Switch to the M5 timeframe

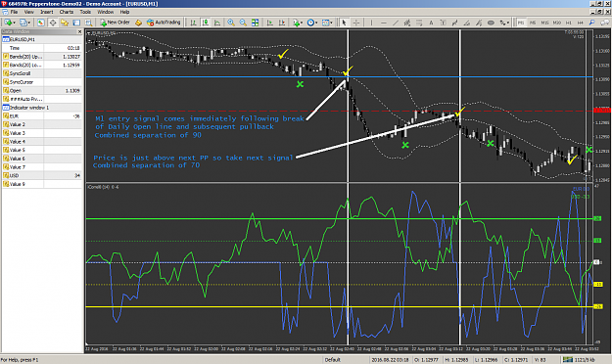point(533,23)
